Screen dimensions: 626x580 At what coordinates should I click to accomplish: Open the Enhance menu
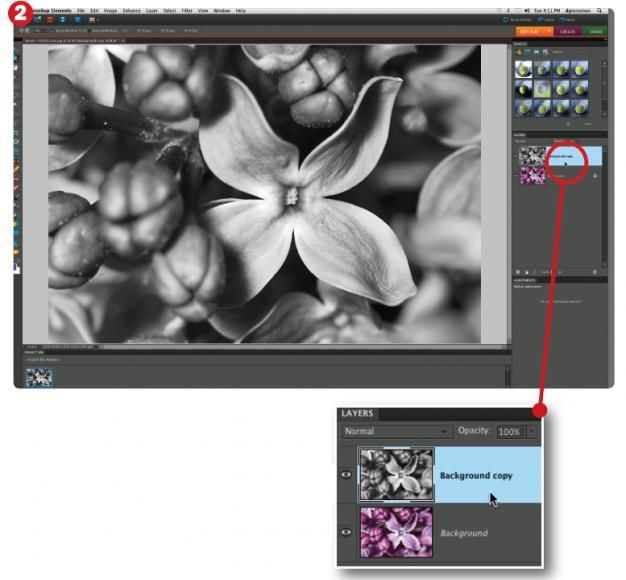click(x=131, y=10)
